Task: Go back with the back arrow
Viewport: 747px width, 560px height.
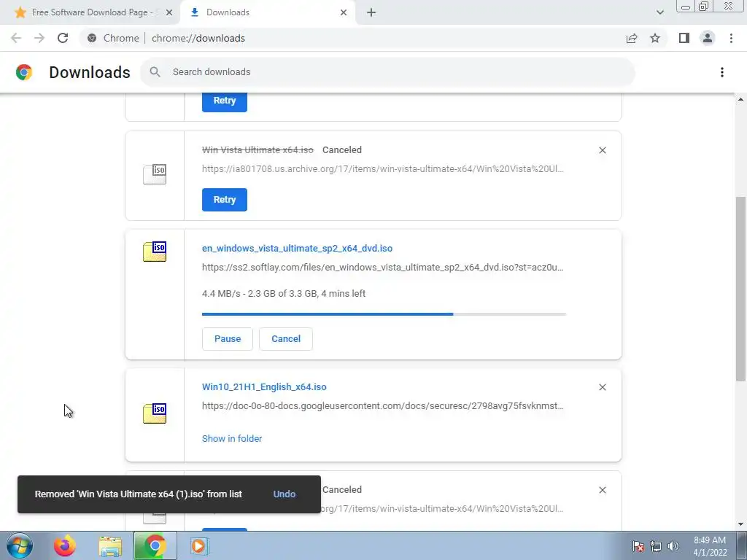Action: click(x=16, y=38)
